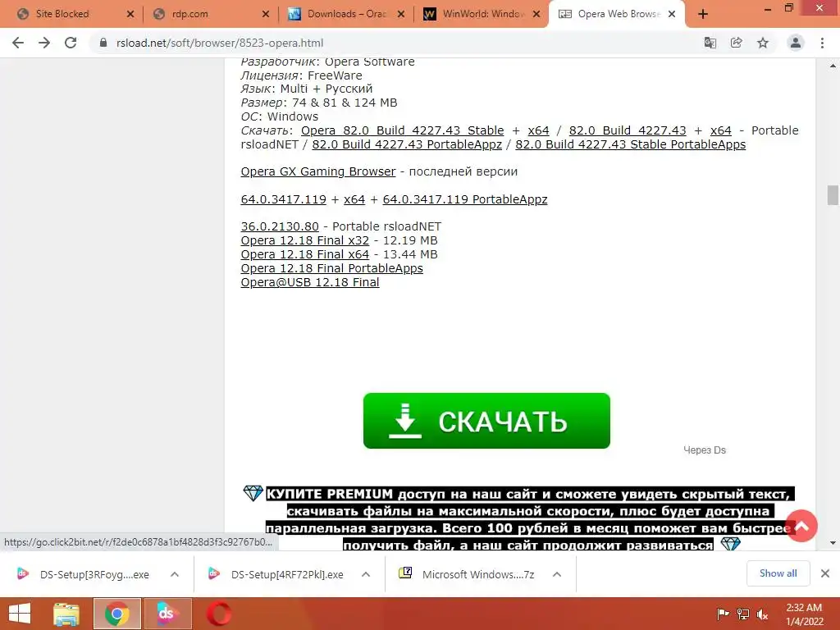Open the Chrome profile avatar

pos(796,43)
